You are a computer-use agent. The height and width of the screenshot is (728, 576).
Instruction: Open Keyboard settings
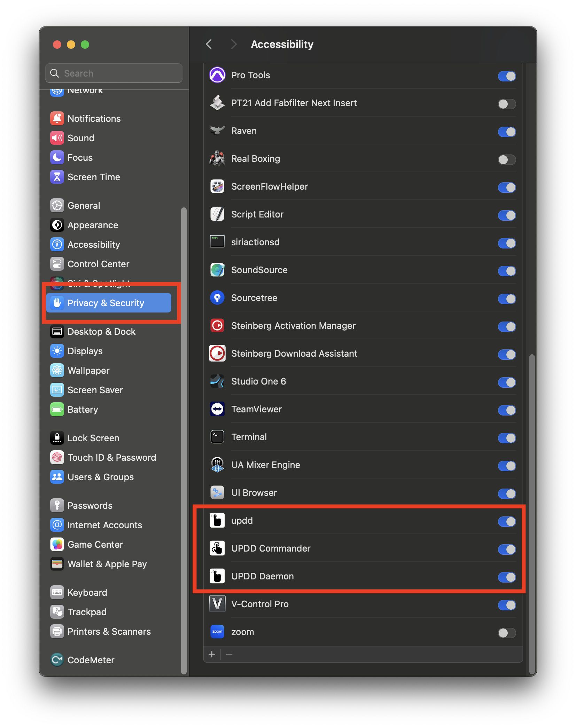click(109, 592)
